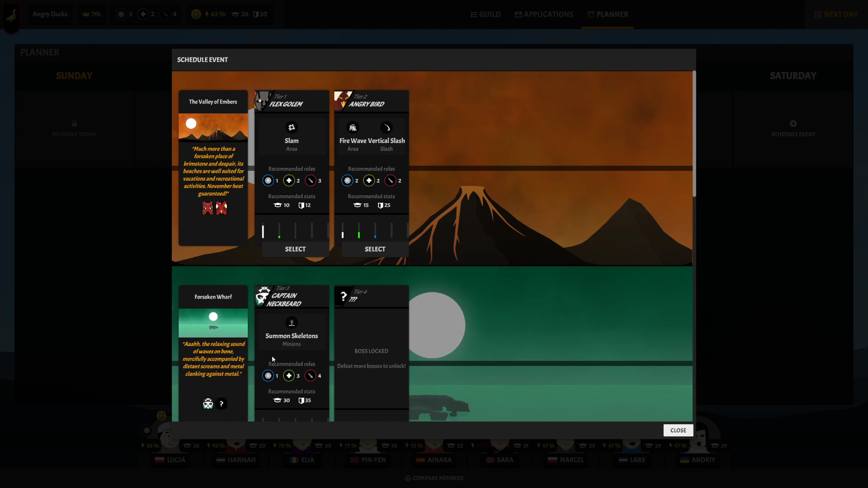Click the damage role icon on Angry Bird card
The image size is (868, 488).
(390, 180)
